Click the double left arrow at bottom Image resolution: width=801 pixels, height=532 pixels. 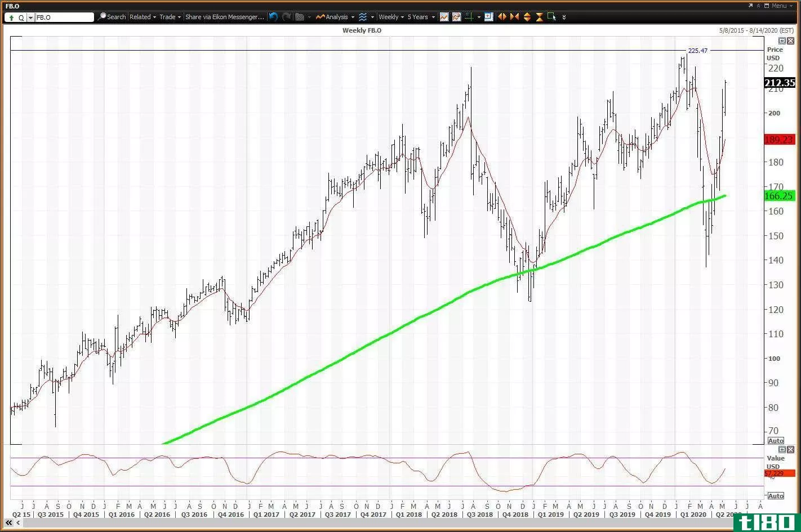pos(9,523)
